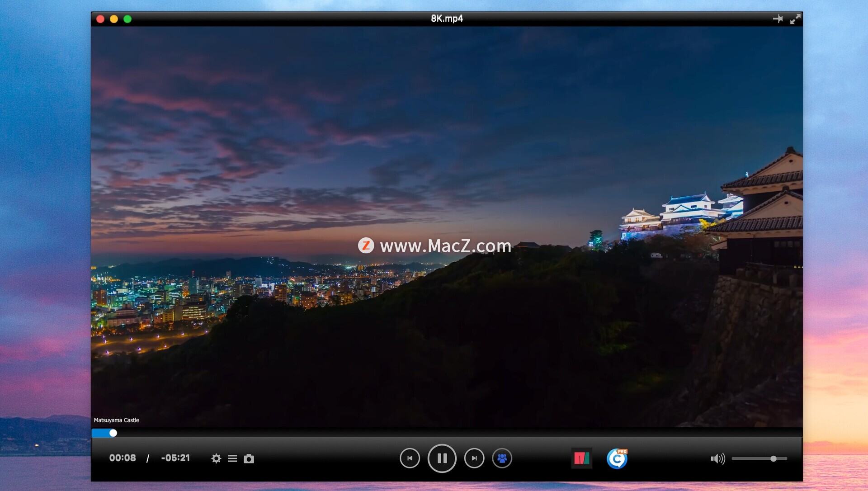Screen dimensions: 868x491
Task: Pin the window on top with the pin icon
Action: (778, 19)
